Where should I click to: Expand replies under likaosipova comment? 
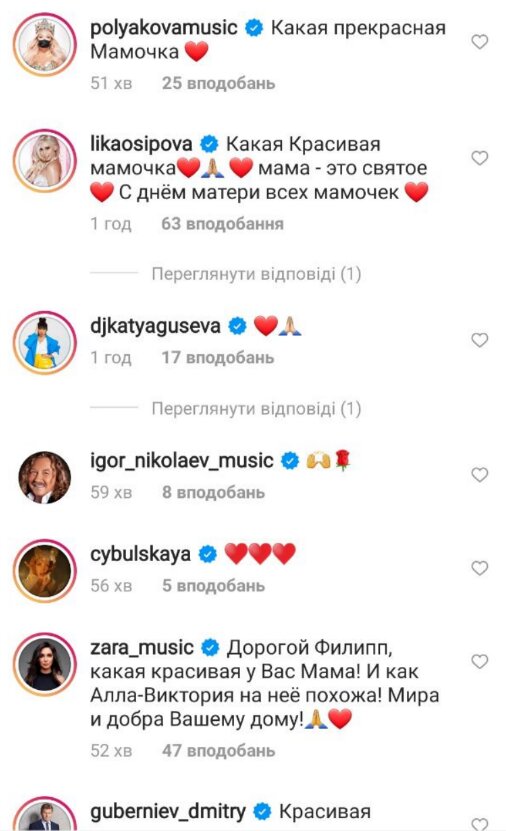[x=256, y=274]
